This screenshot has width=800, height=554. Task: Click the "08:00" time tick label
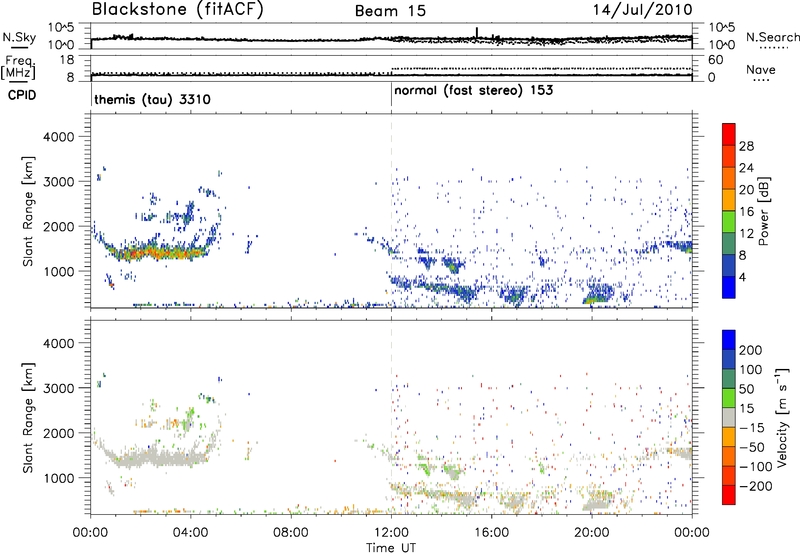[x=291, y=533]
